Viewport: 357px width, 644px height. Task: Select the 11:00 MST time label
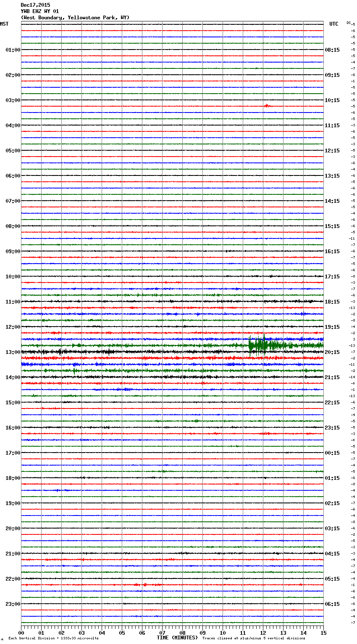(13, 302)
